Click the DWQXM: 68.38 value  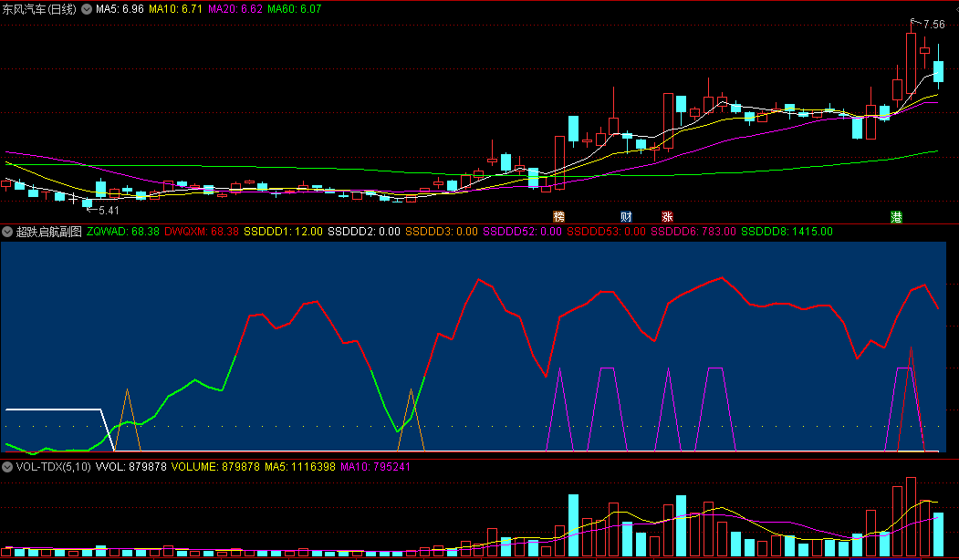click(202, 232)
